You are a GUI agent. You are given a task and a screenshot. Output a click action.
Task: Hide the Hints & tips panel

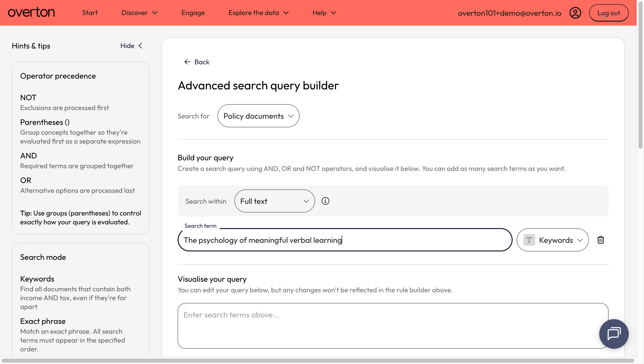coord(131,46)
